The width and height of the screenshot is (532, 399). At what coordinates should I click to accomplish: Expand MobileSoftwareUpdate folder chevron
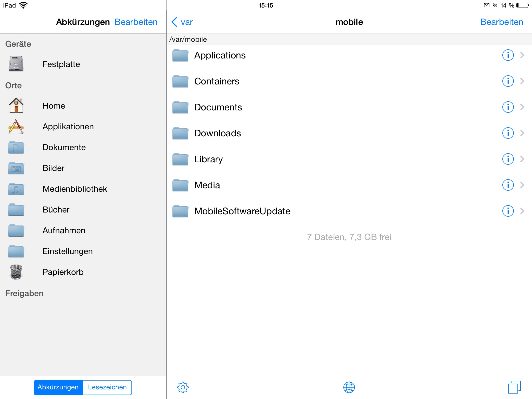tap(522, 211)
